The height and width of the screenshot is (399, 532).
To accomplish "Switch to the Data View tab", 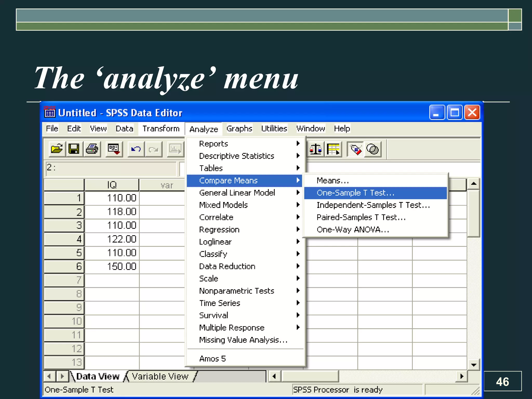I will (98, 376).
